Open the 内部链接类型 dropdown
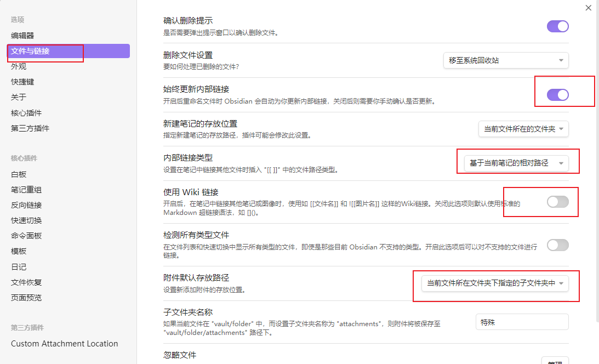 coord(516,163)
